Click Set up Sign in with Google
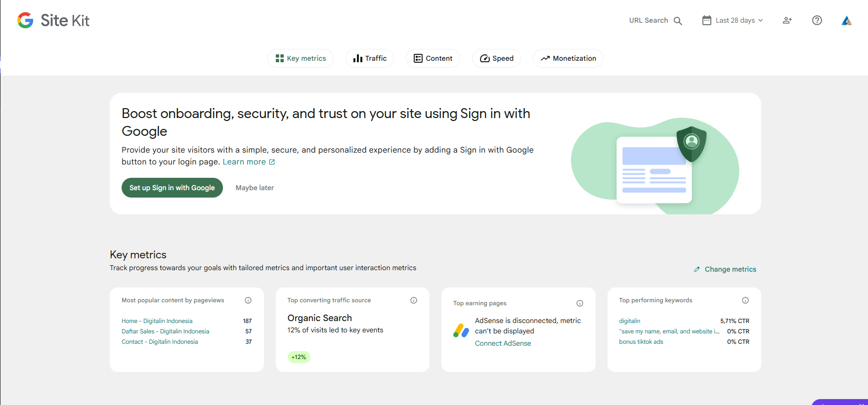 172,188
